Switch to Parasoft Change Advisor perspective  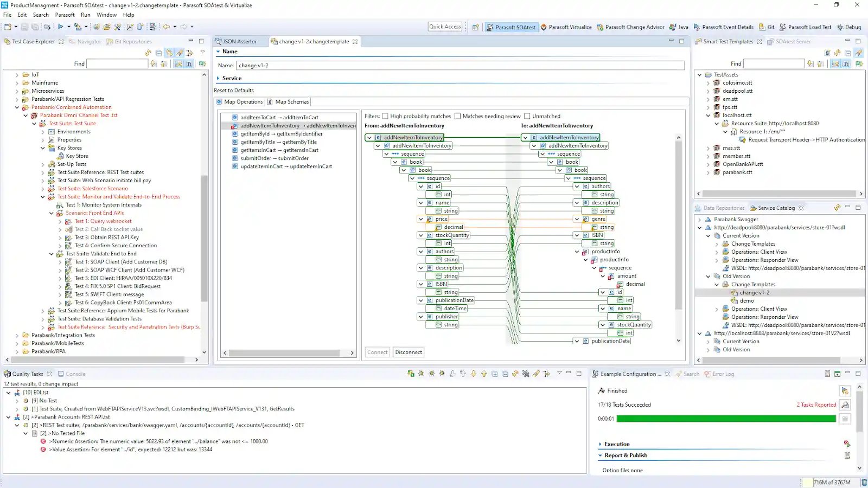(630, 27)
